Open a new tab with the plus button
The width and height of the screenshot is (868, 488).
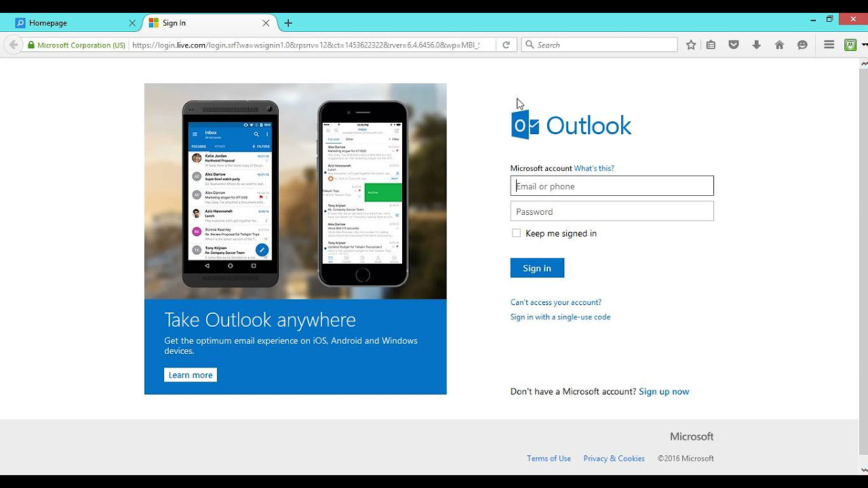pos(288,23)
